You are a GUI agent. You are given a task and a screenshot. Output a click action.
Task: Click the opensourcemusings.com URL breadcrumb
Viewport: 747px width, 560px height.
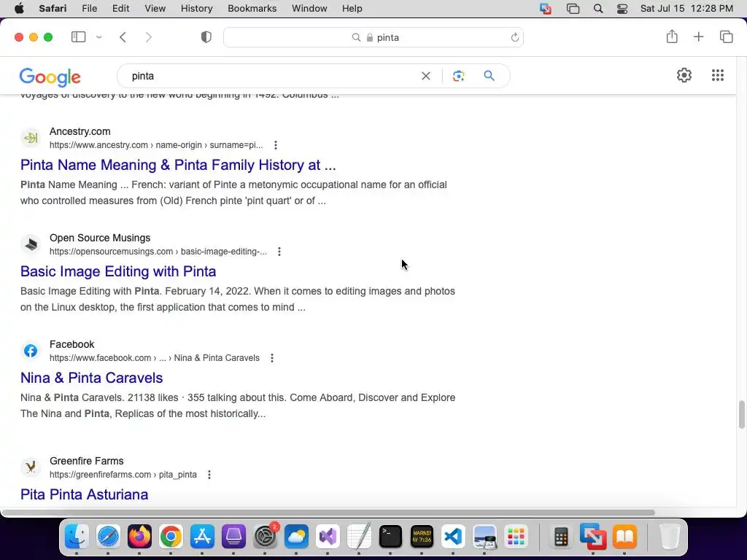158,252
